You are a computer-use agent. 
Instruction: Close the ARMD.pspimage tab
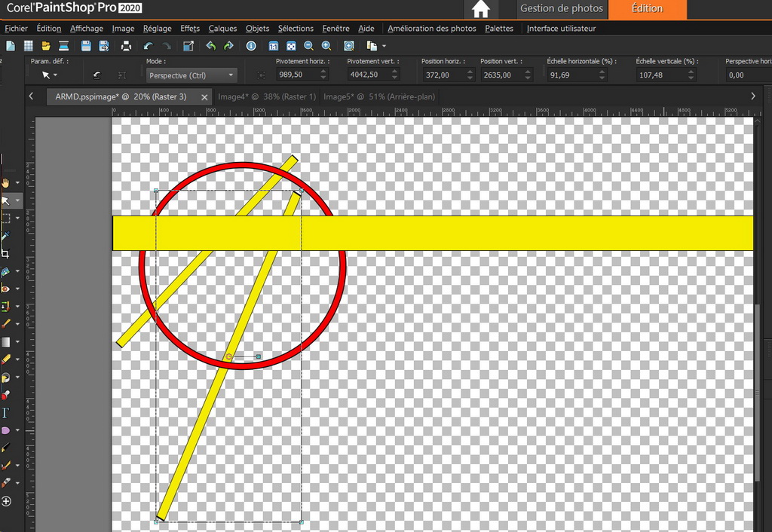204,97
